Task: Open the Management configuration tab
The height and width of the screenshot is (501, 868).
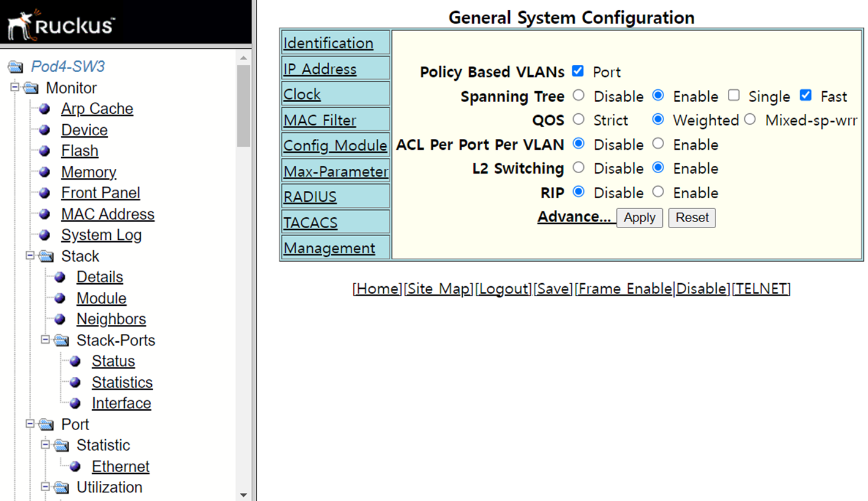Action: [x=329, y=248]
